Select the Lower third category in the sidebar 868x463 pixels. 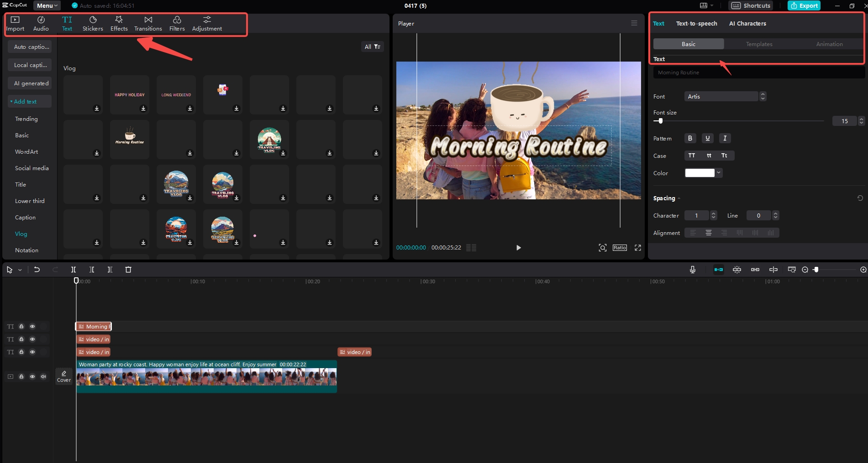[30, 201]
